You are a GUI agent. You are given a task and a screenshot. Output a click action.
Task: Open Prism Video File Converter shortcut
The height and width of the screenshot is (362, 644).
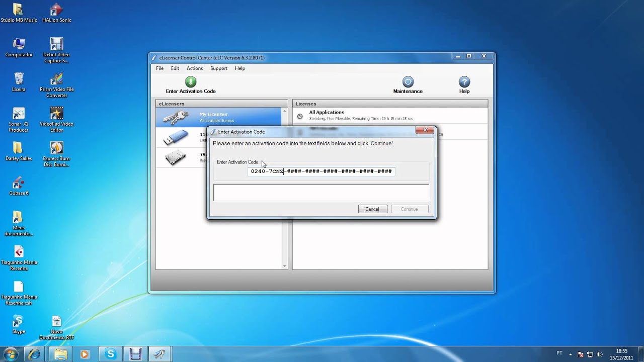click(56, 85)
